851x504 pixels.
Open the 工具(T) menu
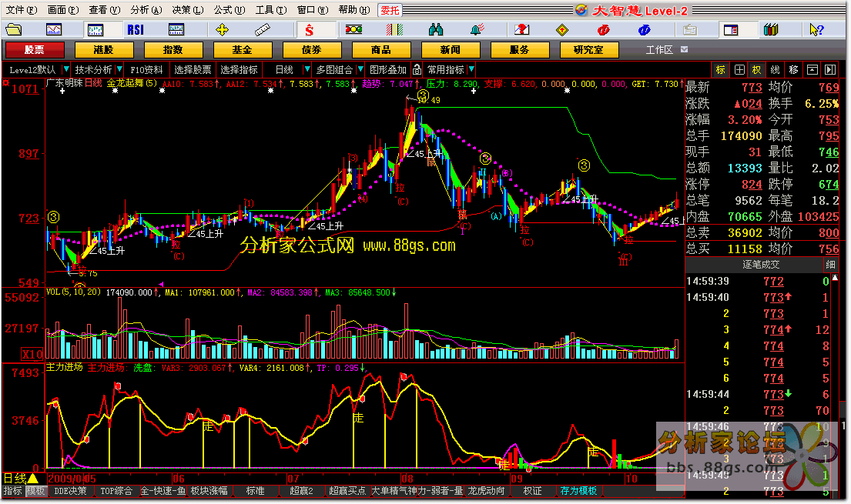click(x=271, y=10)
